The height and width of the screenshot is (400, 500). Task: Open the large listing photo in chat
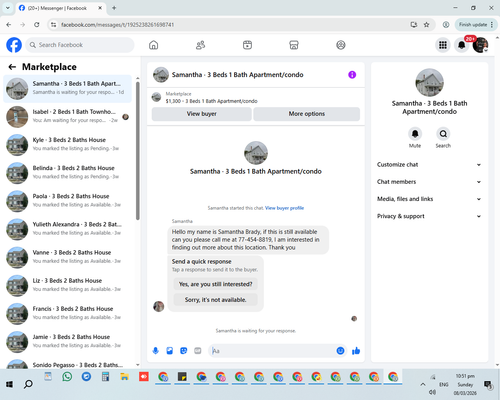click(x=256, y=153)
